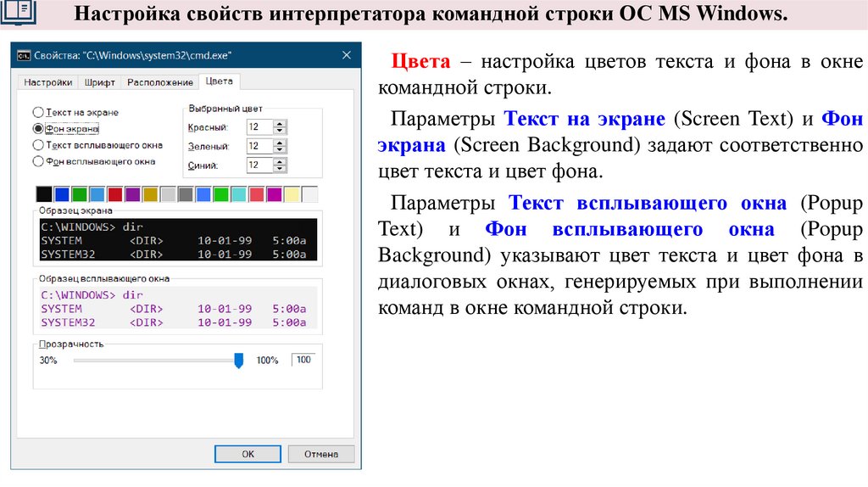Screen dimensions: 868x487
Task: Select the gold color swatch
Action: click(x=151, y=194)
